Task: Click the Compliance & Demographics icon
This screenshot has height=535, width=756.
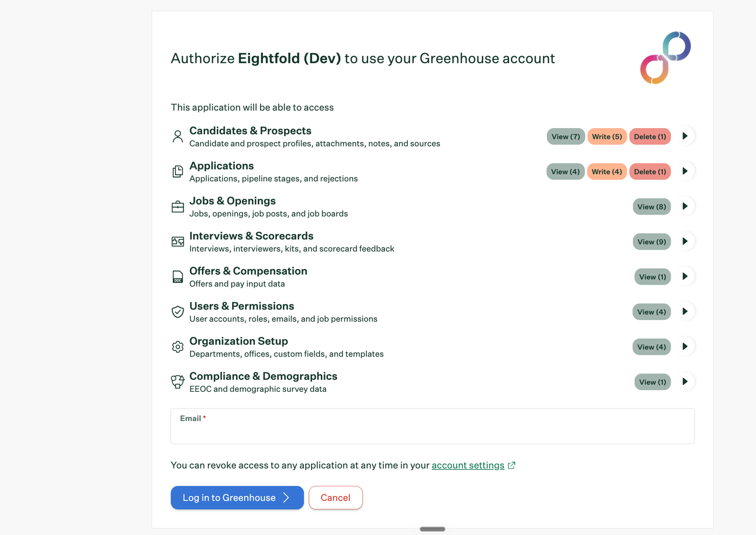Action: click(178, 382)
